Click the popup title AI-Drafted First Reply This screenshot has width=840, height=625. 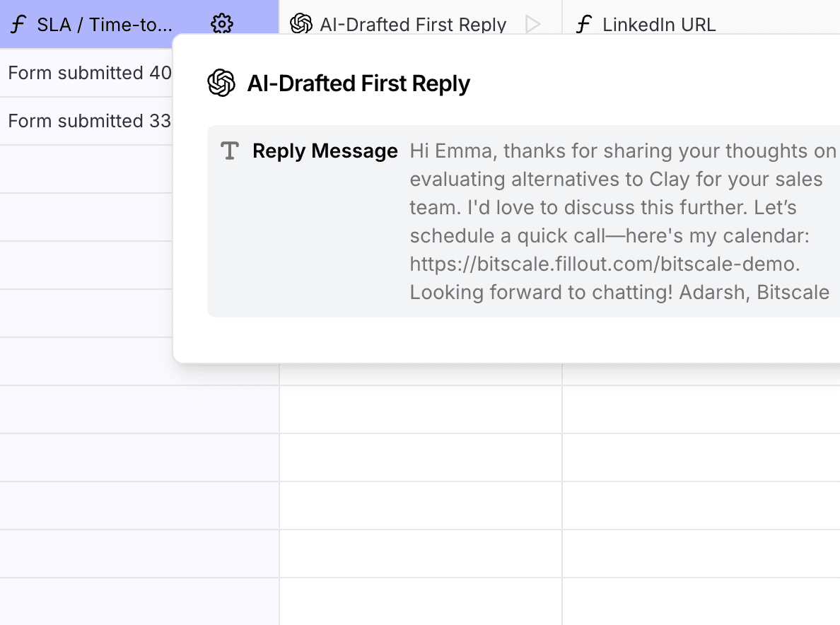[358, 83]
